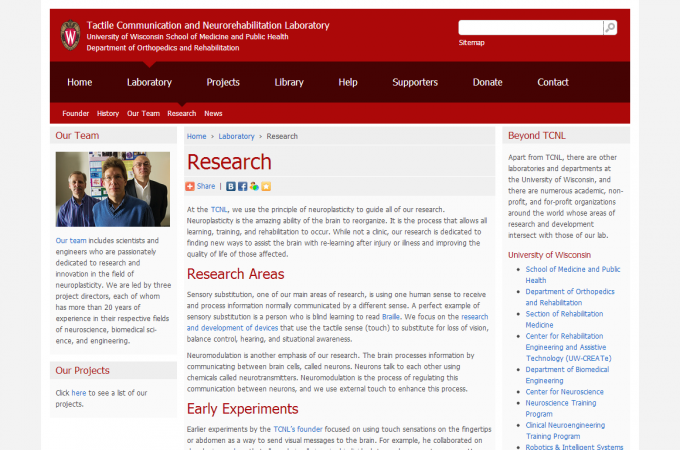The image size is (680, 450).
Task: Go to the History submenu page
Action: point(108,114)
